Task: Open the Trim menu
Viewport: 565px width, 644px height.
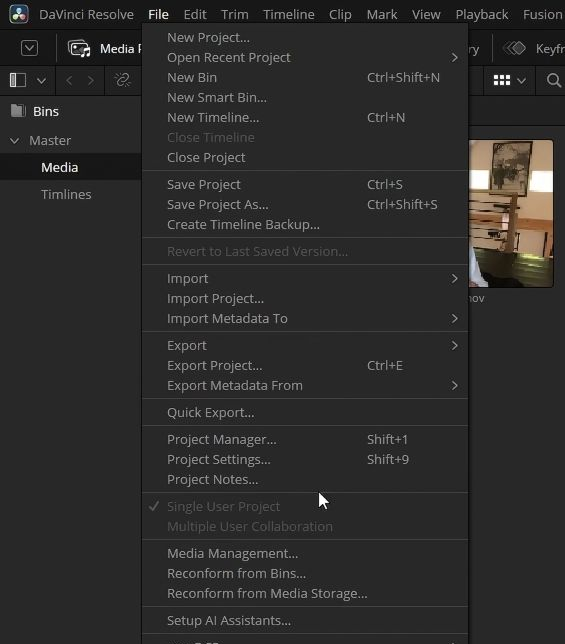Action: pos(235,14)
